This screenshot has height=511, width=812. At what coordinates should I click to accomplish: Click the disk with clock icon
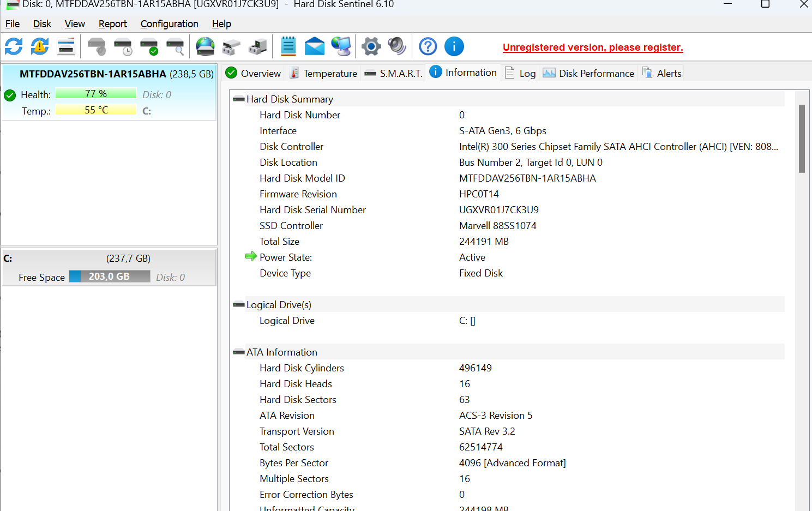[123, 47]
